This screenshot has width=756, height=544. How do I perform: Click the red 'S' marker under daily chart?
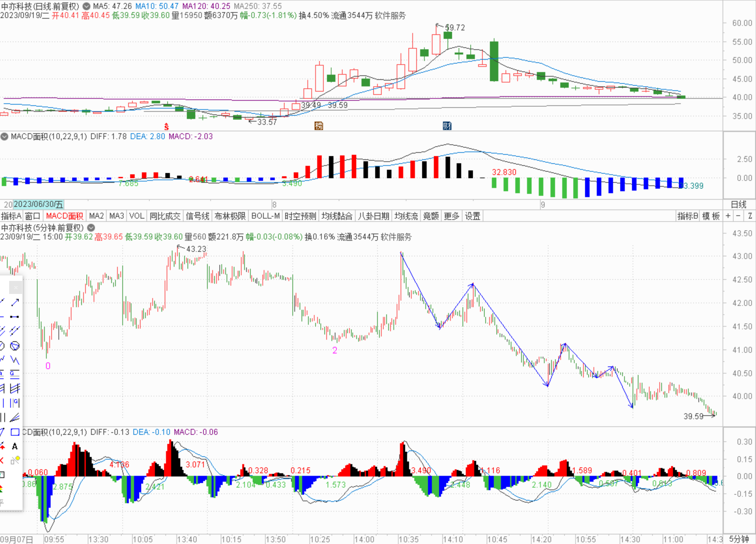click(166, 126)
